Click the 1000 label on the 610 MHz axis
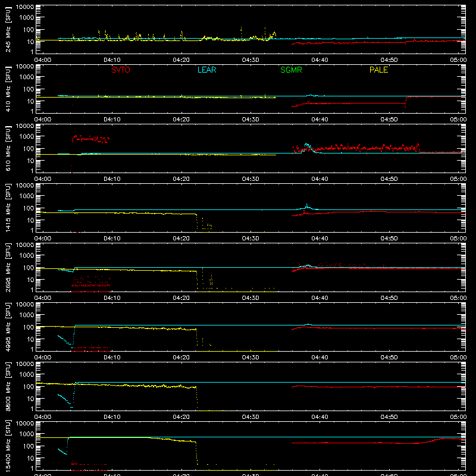Screen dimensions: 476x476 click(27, 137)
